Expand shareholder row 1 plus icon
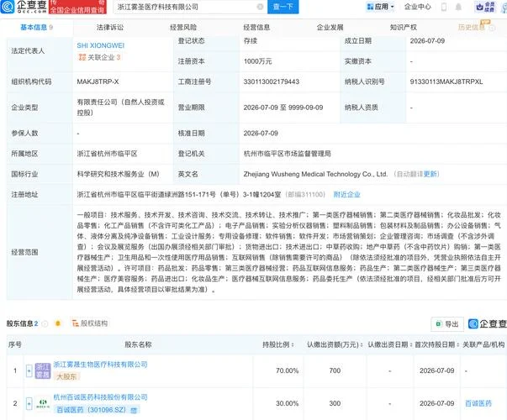507x420 pixels. click(x=29, y=371)
